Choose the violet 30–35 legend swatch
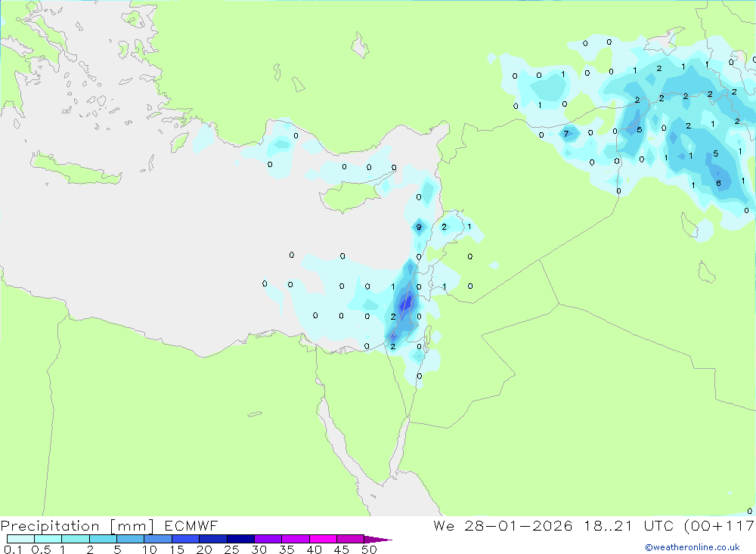The height and width of the screenshot is (554, 756). [268, 539]
